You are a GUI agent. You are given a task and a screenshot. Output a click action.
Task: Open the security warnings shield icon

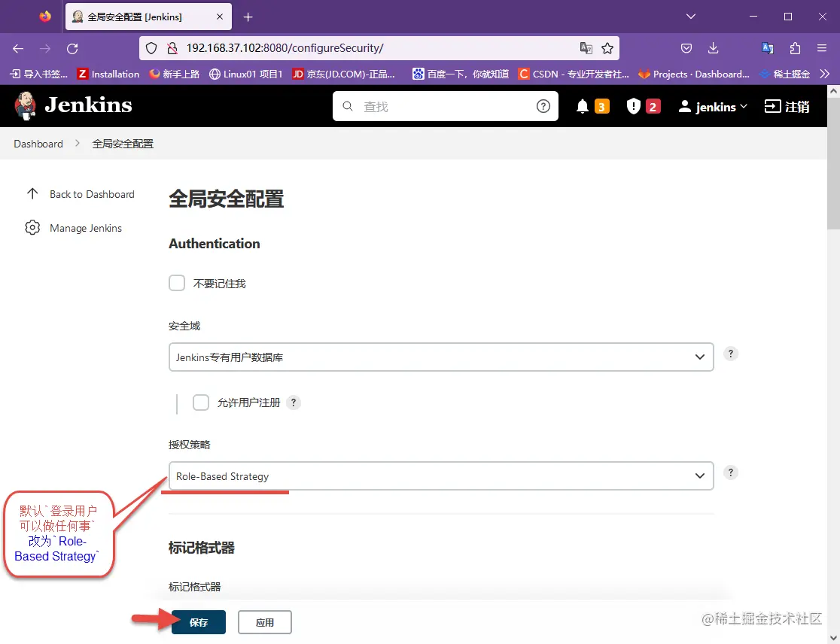(633, 107)
